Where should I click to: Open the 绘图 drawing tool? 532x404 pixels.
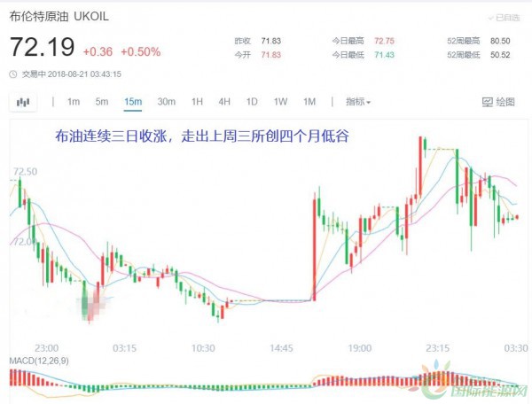point(498,102)
